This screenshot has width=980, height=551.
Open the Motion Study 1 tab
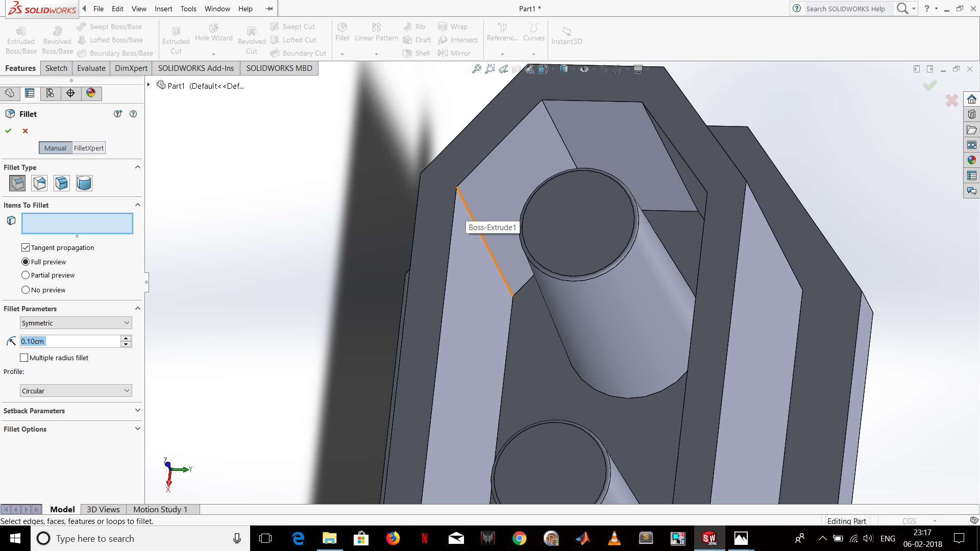click(x=160, y=509)
